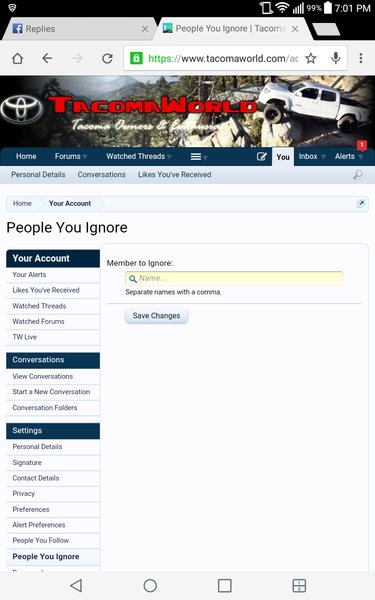Tap the Chrome home icon
The height and width of the screenshot is (600, 375).
point(18,59)
